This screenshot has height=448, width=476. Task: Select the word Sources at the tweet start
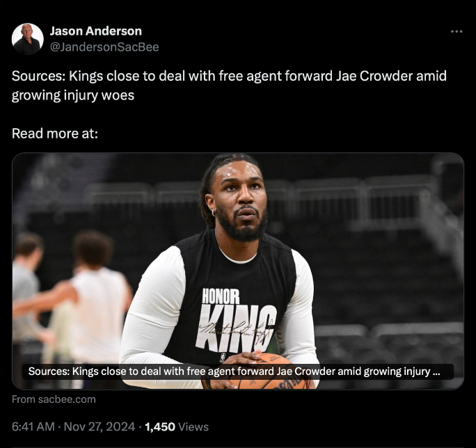[38, 76]
